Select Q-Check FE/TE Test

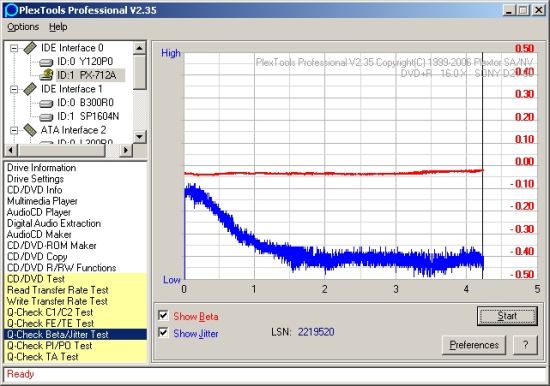[75, 323]
